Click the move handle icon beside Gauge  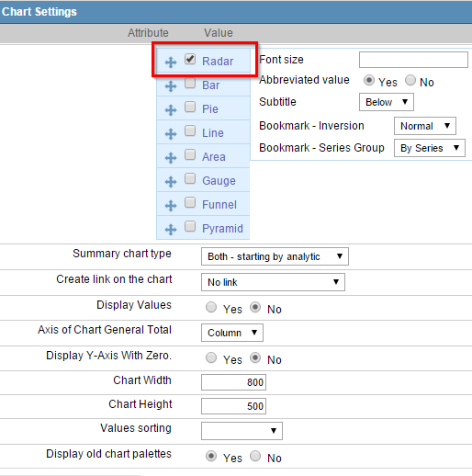pyautogui.click(x=171, y=182)
